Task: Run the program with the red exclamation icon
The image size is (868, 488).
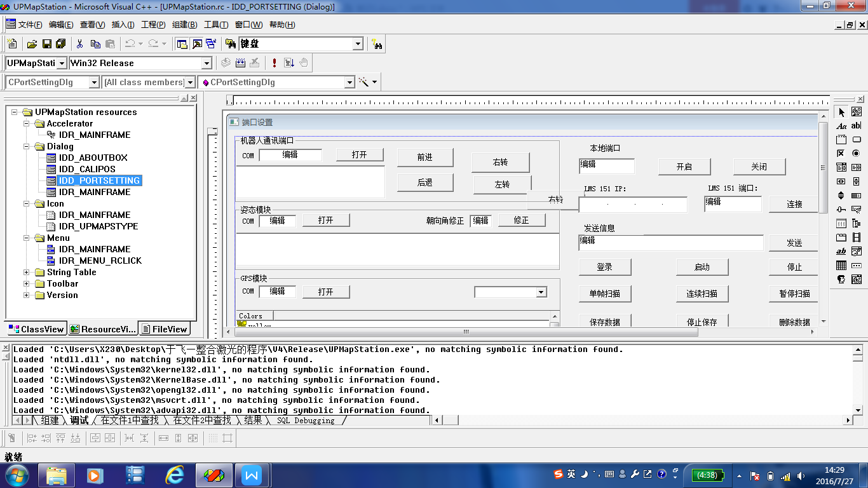Action: click(x=274, y=62)
